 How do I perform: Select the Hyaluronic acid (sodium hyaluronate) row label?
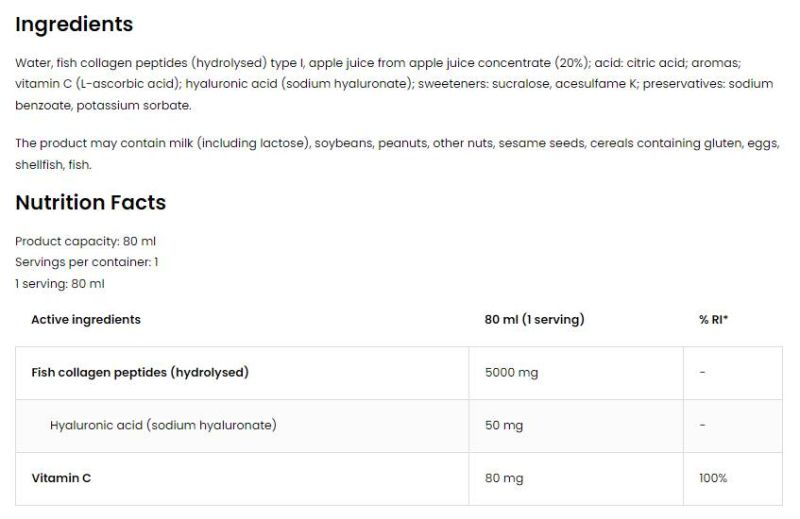[163, 425]
